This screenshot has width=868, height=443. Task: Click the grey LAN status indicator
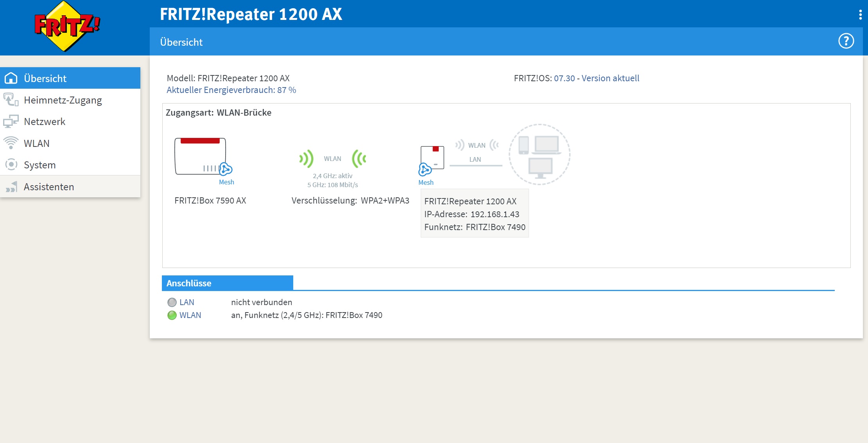(x=172, y=302)
